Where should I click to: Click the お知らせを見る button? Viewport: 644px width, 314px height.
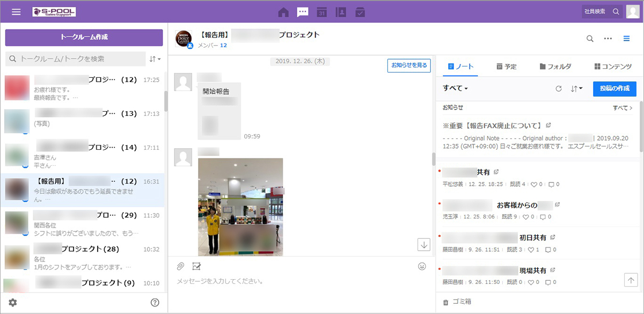409,65
